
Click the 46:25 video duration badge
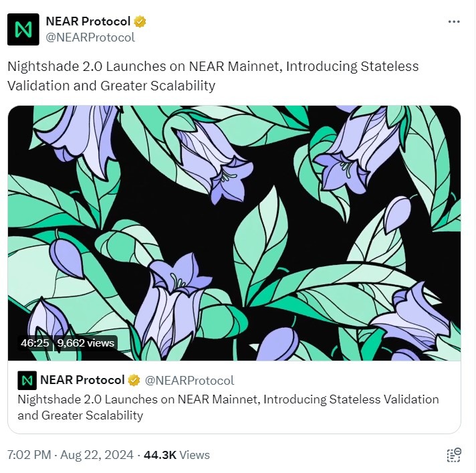(x=35, y=343)
